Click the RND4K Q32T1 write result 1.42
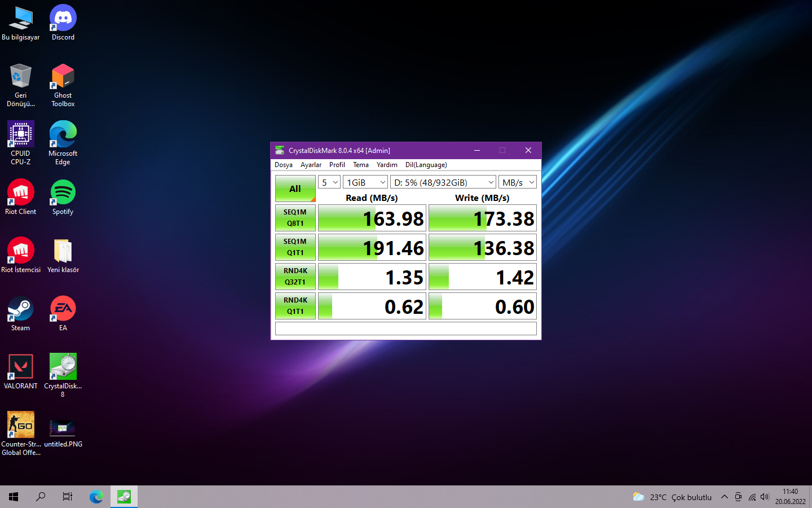This screenshot has width=812, height=508. tap(483, 277)
